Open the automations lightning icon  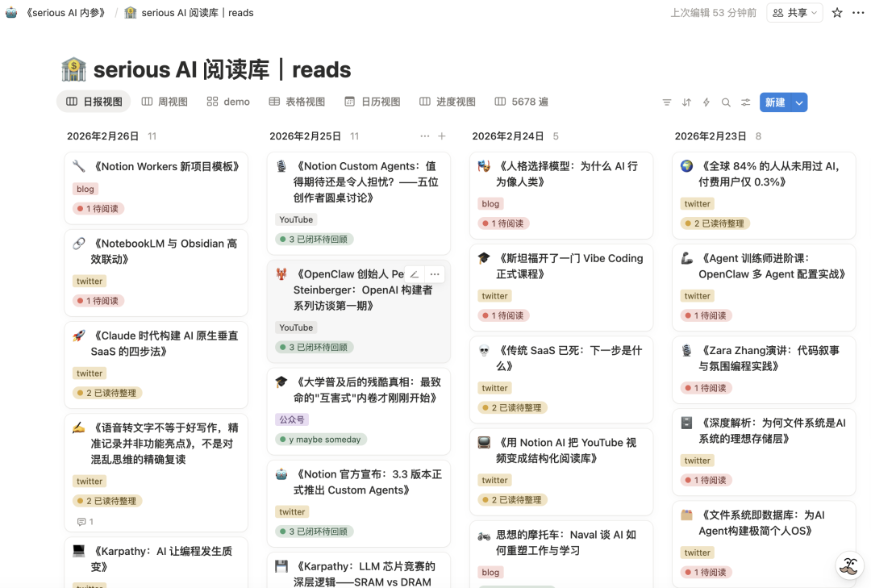click(x=706, y=102)
